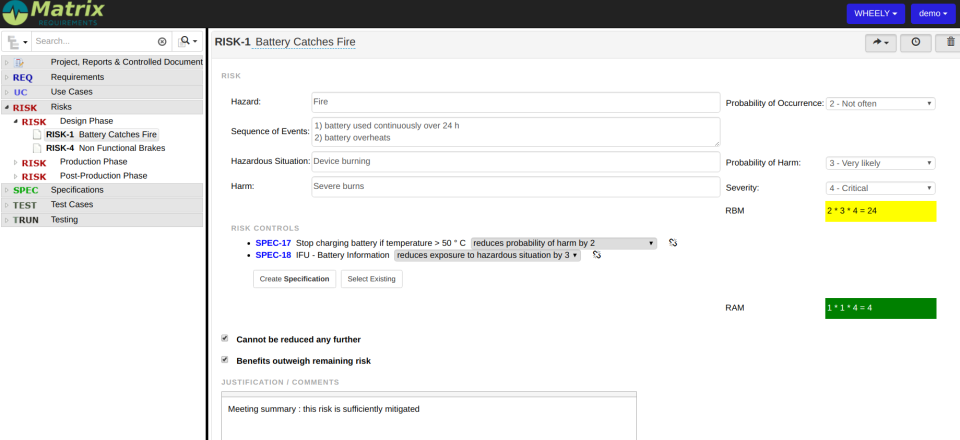
Task: Delete RISK-1 with the trash icon
Action: pos(951,42)
